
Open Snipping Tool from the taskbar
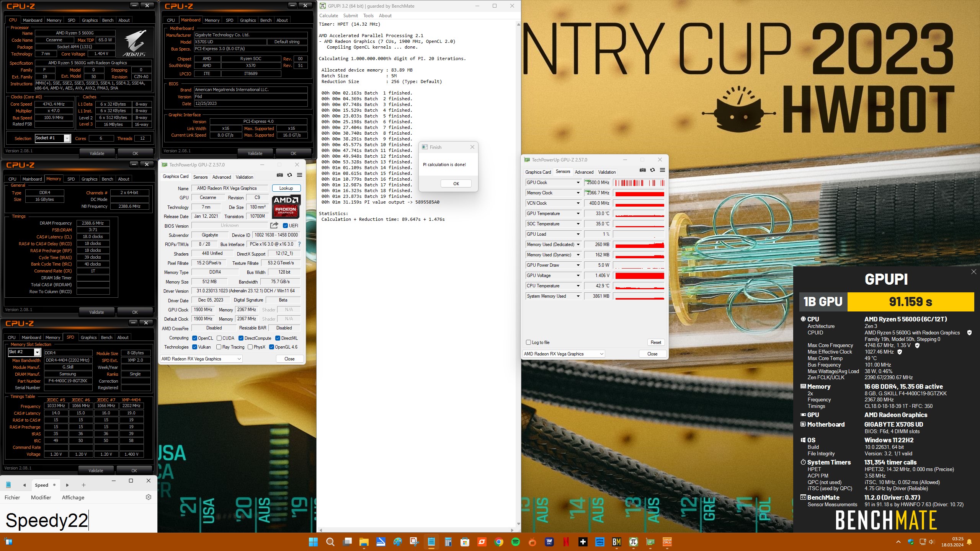(x=415, y=542)
